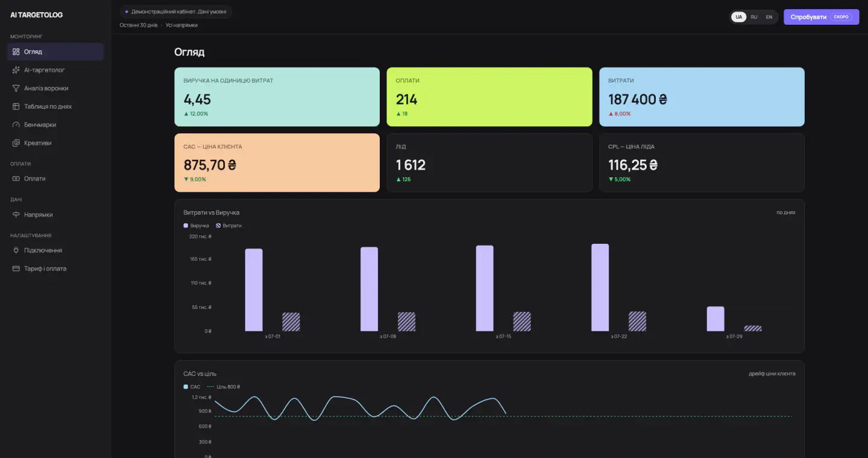Click the по днях label
Screen dimensions: 868x458
(x=786, y=212)
